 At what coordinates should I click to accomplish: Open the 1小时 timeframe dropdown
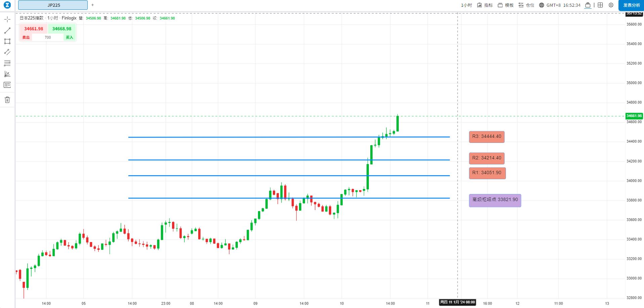tap(466, 5)
